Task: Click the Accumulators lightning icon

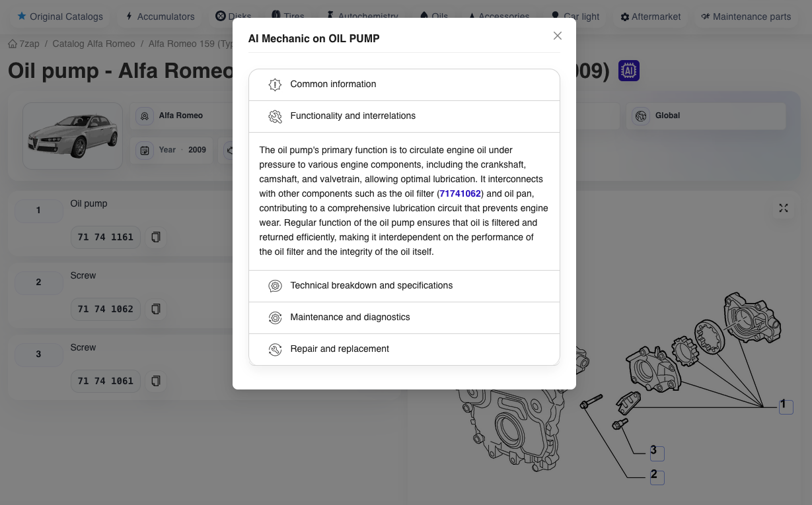Action: click(x=129, y=16)
